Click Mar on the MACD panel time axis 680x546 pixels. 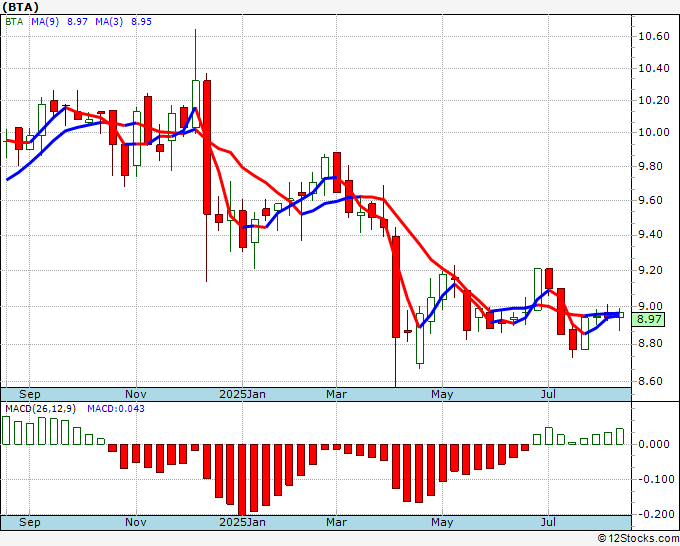click(x=337, y=522)
